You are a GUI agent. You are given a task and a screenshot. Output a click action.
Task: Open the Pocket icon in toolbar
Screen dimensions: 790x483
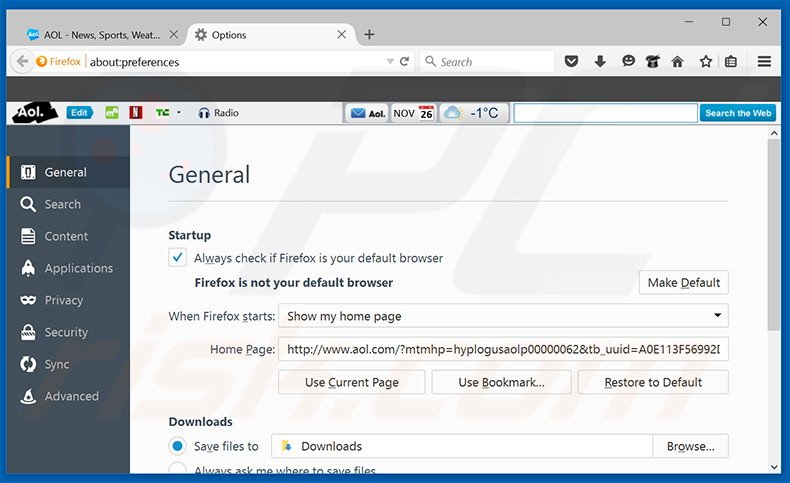[571, 61]
